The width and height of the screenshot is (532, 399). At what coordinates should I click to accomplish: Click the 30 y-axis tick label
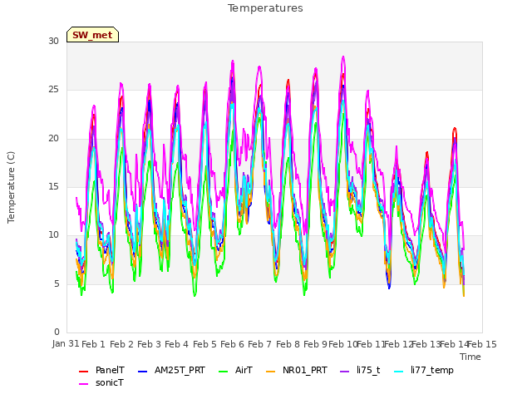coord(53,41)
